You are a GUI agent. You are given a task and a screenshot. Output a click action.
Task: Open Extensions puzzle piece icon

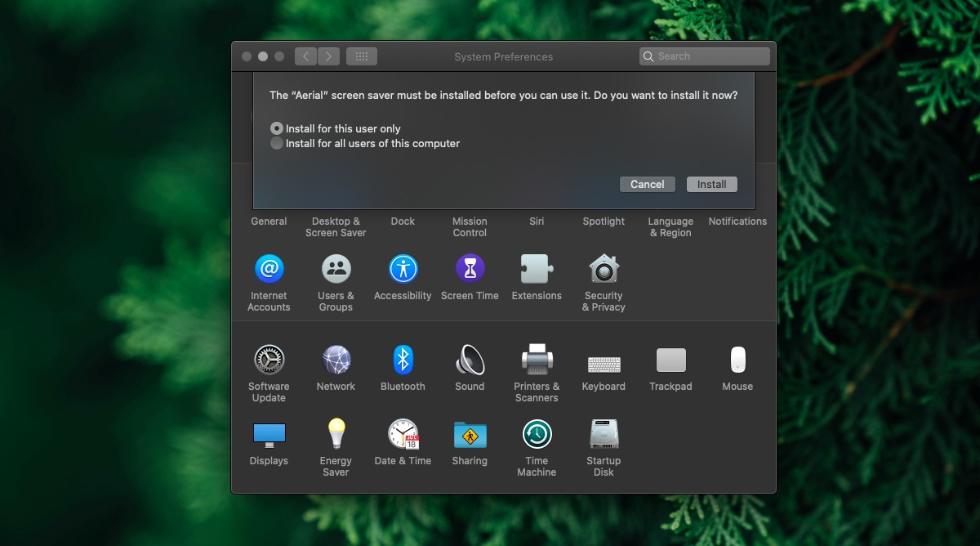click(537, 268)
